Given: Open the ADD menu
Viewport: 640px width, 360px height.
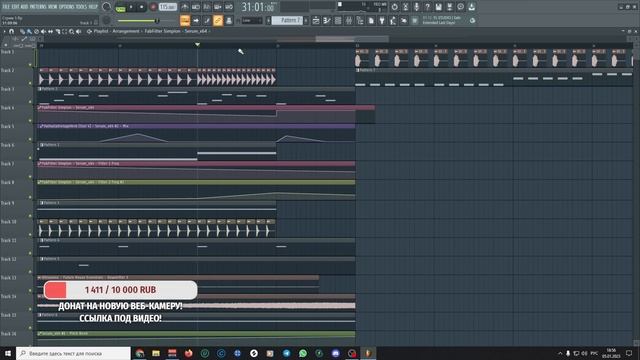Looking at the screenshot, I should [24, 7].
